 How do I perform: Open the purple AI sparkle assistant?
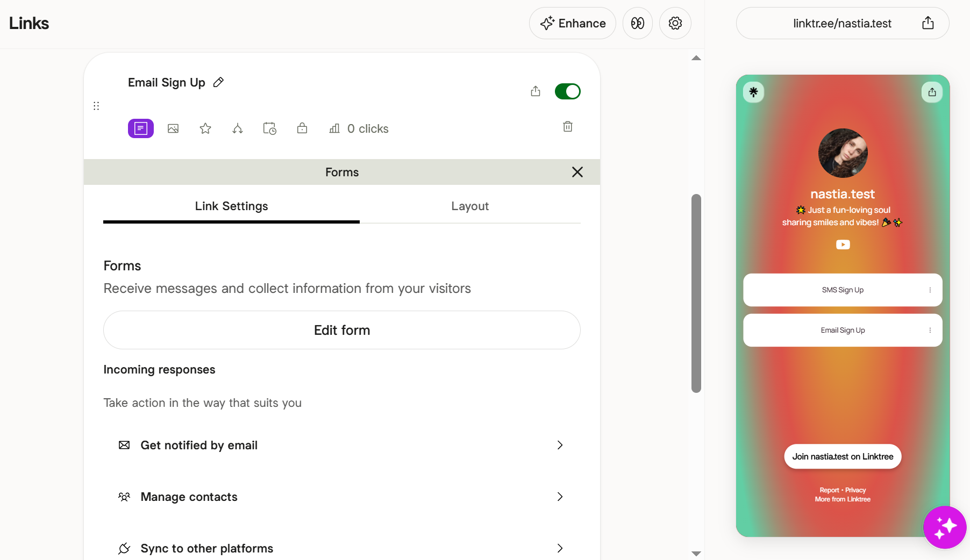[945, 527]
